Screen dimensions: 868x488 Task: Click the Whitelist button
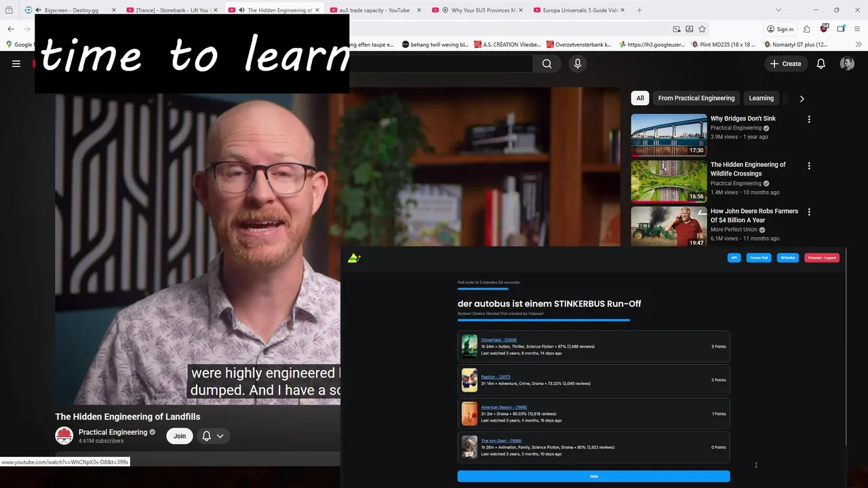click(788, 258)
